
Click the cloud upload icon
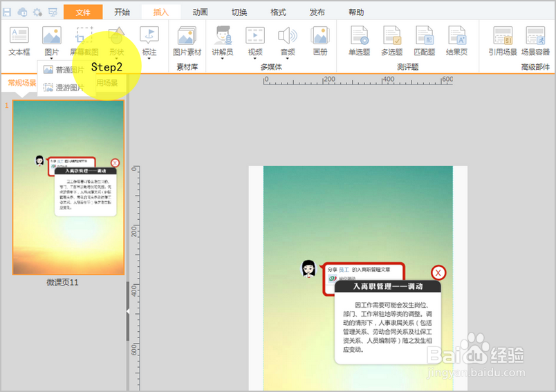point(22,12)
